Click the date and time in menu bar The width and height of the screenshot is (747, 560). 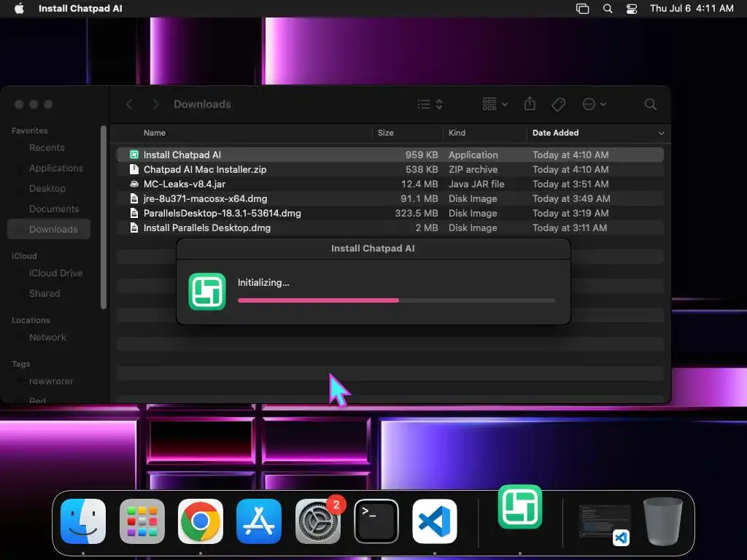coord(692,8)
